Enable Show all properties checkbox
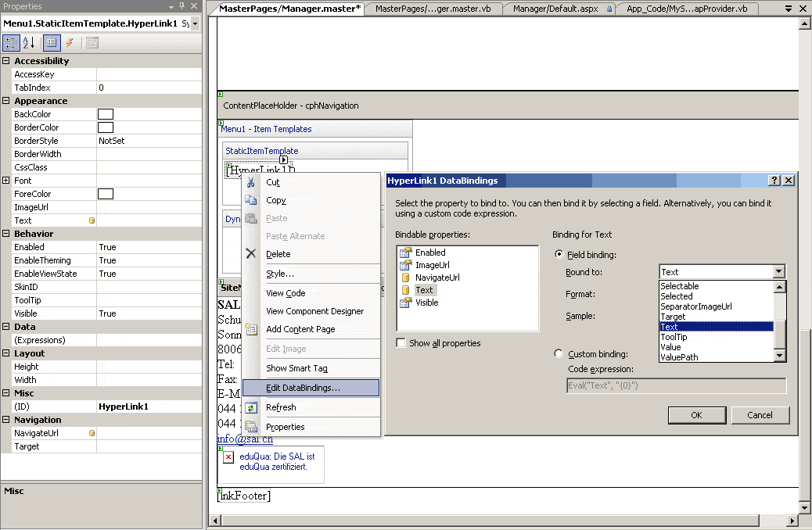 (401, 343)
